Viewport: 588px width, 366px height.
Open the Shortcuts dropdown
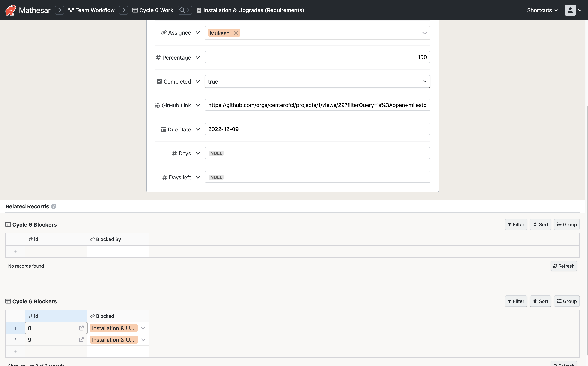pos(542,10)
